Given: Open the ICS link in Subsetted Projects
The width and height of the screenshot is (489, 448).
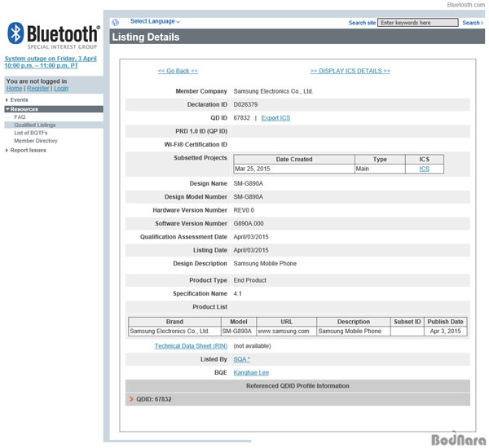Looking at the screenshot, I should tap(424, 169).
